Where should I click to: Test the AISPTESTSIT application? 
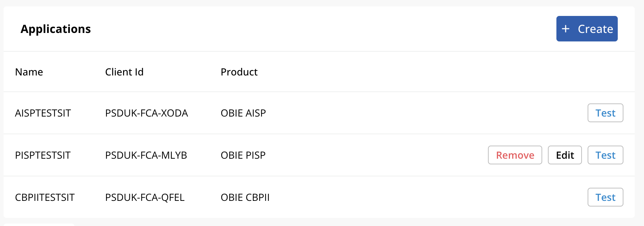click(605, 113)
